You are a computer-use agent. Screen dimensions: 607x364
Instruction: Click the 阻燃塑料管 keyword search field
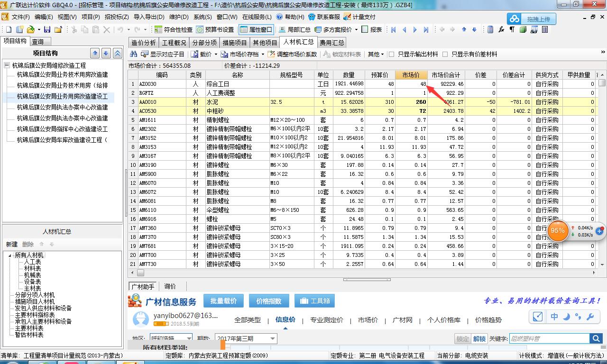(x=549, y=339)
